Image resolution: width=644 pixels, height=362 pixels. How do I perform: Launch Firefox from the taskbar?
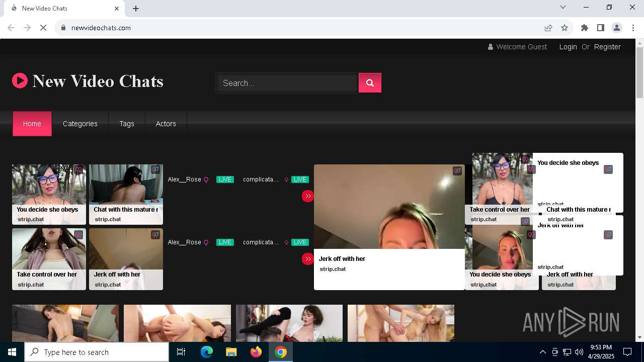coord(256,352)
